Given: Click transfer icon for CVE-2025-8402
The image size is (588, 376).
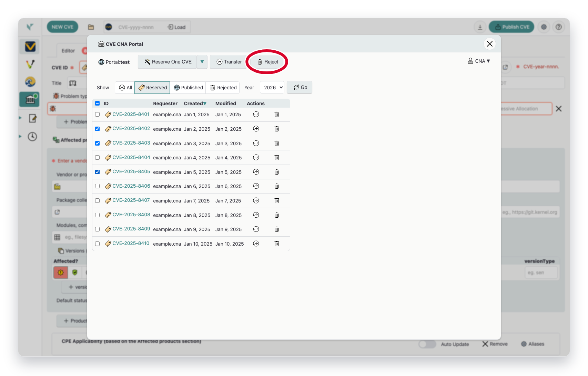Looking at the screenshot, I should coord(256,129).
